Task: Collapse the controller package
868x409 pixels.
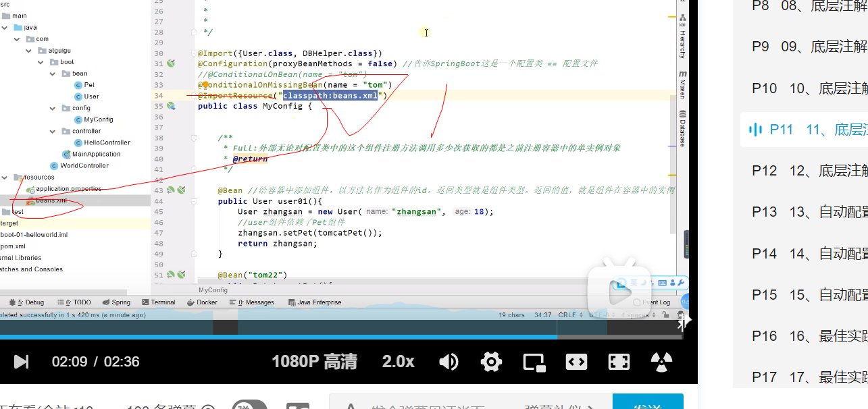Action: (53, 131)
